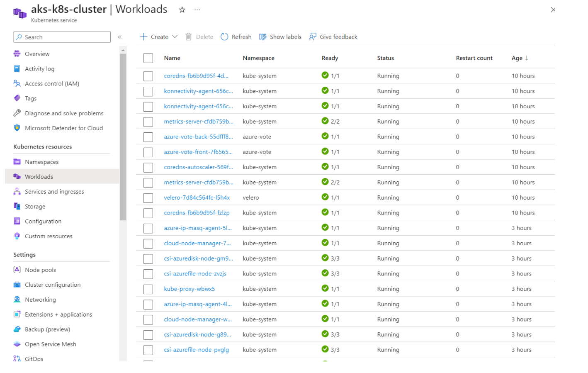Open Microsoft Defender for Cloud shield icon
Viewport: 588px width, 373px height.
point(17,128)
